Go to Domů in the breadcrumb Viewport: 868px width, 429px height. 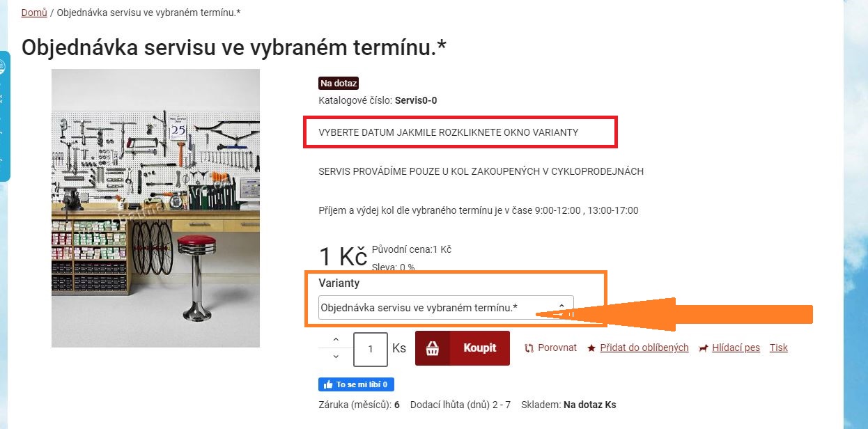click(34, 13)
